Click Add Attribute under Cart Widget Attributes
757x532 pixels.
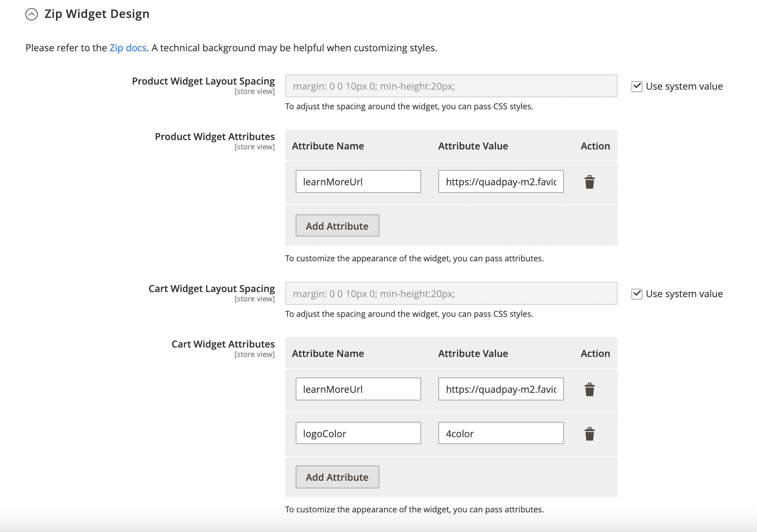337,477
